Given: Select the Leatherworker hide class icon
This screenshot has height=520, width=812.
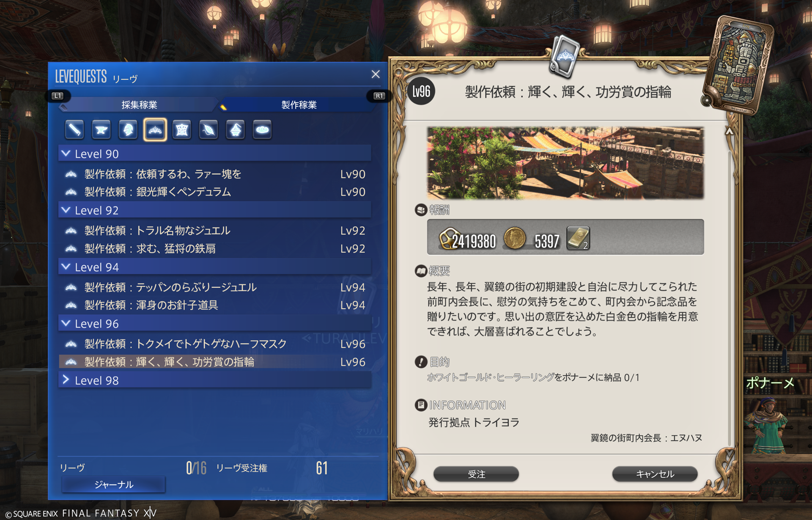Looking at the screenshot, I should tap(182, 130).
